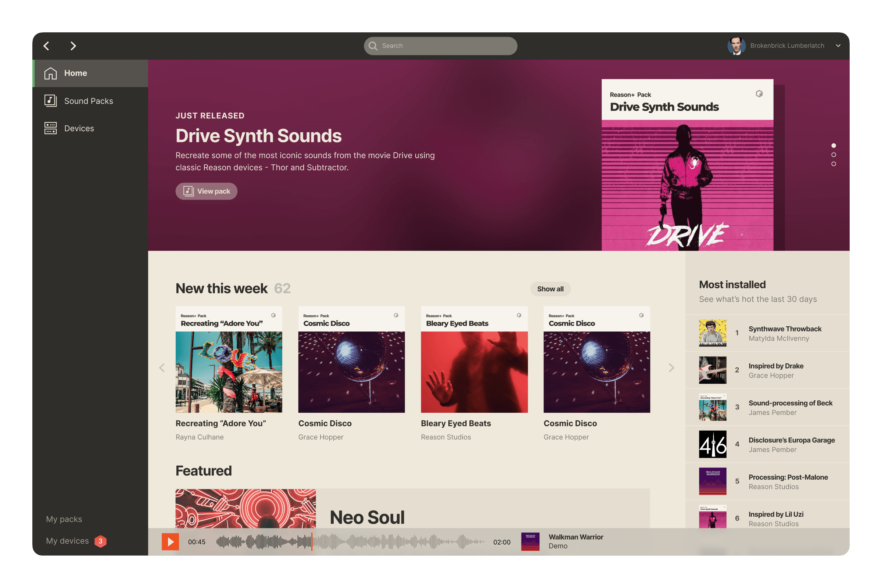882x588 pixels.
Task: Click the Walkman Warrior cover in player bar
Action: click(530, 541)
